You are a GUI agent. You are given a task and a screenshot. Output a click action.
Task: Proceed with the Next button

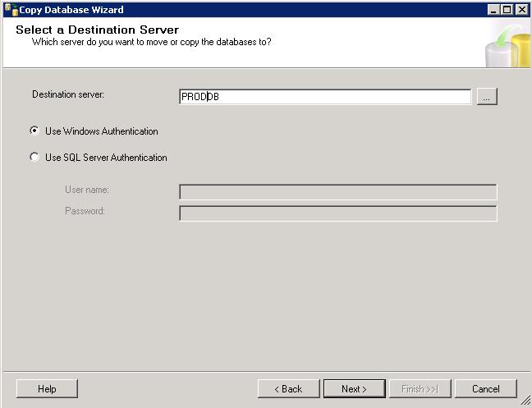pos(354,388)
